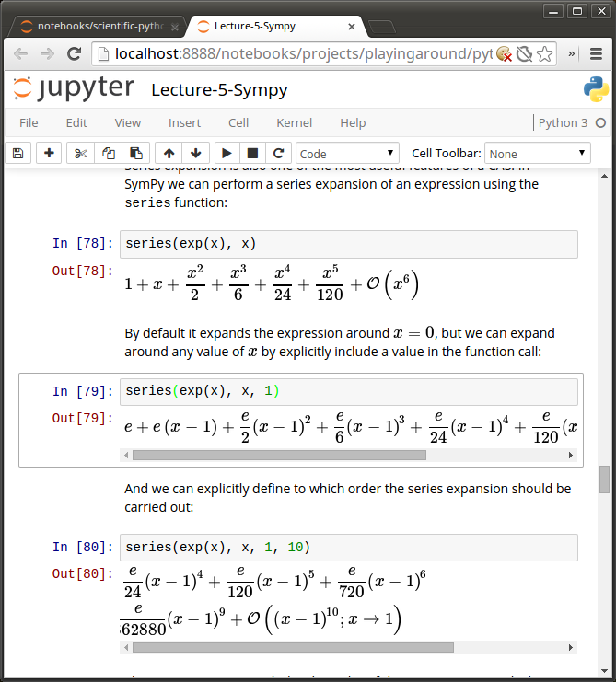
Task: Open the Cell Toolbar None dropdown
Action: pyautogui.click(x=537, y=153)
